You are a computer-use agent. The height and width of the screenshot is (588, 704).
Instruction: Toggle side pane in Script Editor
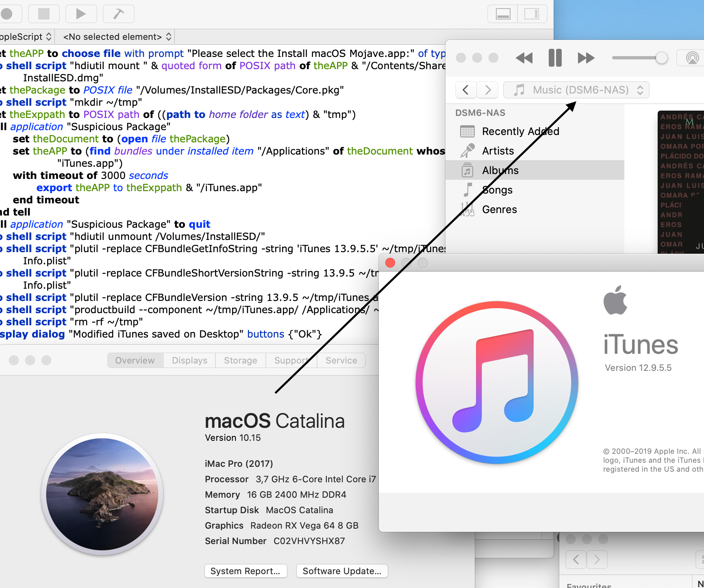pos(532,14)
